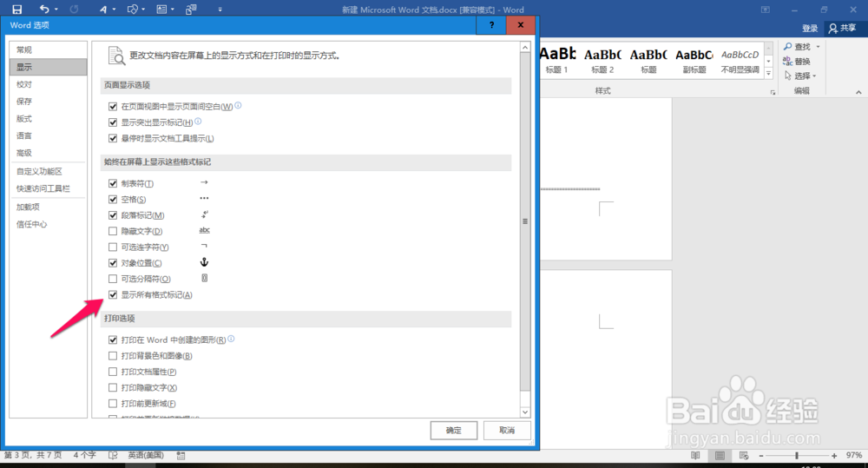Screen dimensions: 868x468
Task: Apply the Subtitle (副标题) style thumbnail
Action: 694,60
